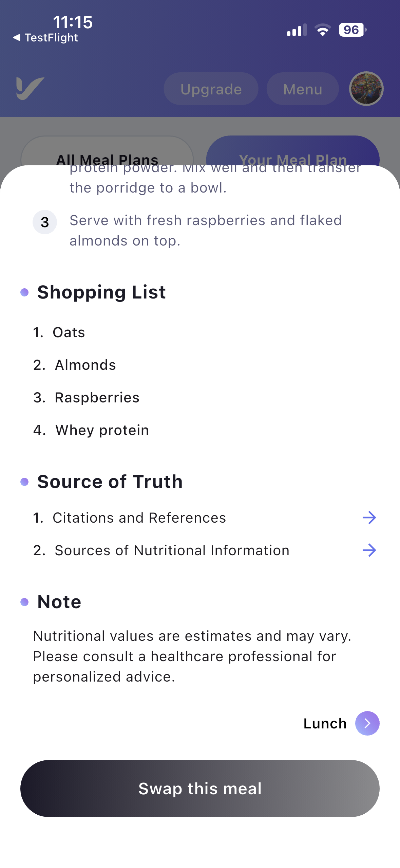Click the Upgrade button
The height and width of the screenshot is (868, 400).
click(x=211, y=89)
